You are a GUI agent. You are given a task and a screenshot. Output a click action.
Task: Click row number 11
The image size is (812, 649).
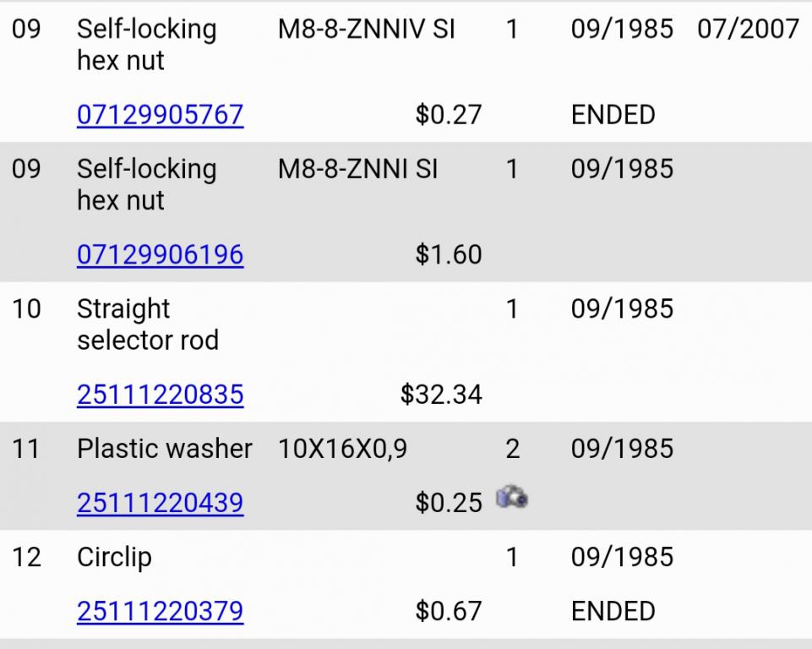pyautogui.click(x=26, y=449)
